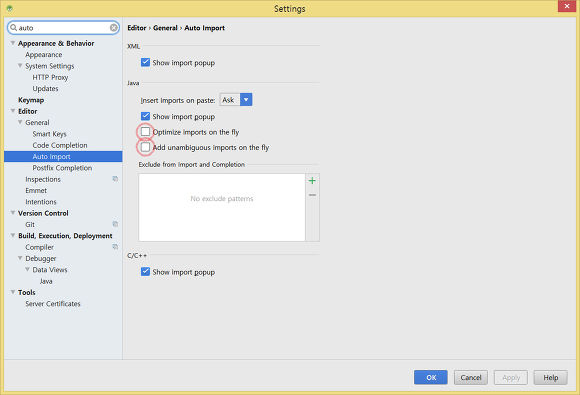Collapse the Debugger node
Image resolution: width=580 pixels, height=395 pixels.
[20, 258]
